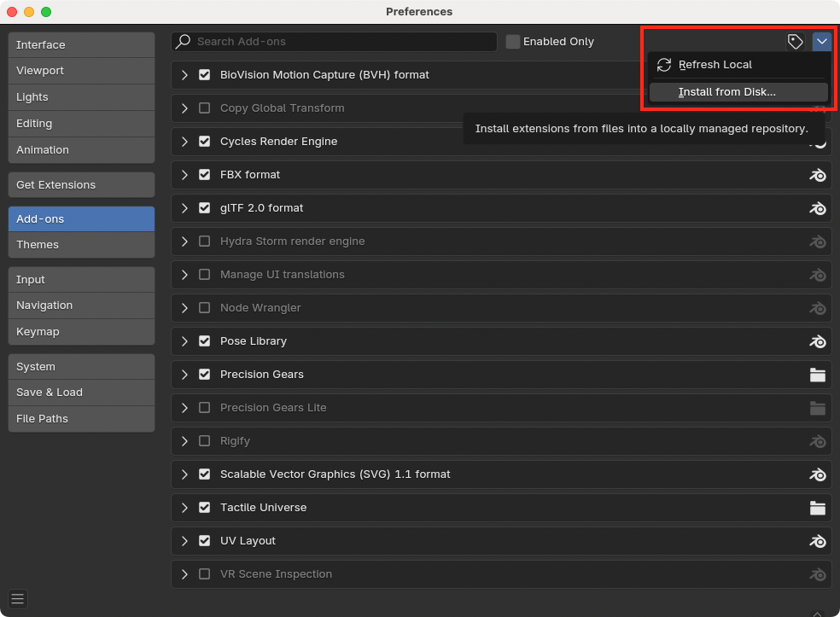Click the globe icon beside UV Layout
840x617 pixels.
tap(818, 541)
